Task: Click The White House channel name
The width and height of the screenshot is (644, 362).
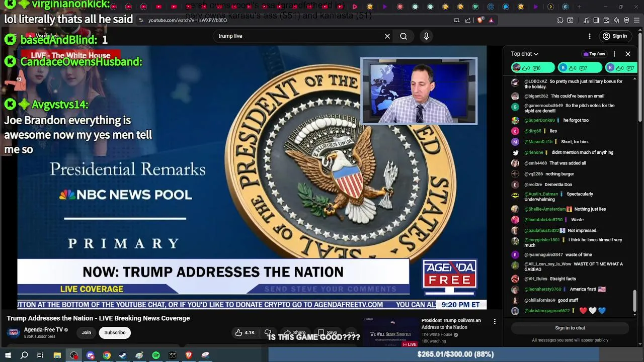Action: tap(437, 335)
